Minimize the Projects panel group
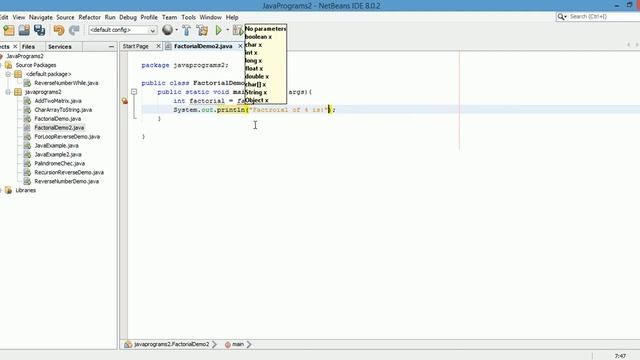Screen dimensions: 640x360 (111, 47)
